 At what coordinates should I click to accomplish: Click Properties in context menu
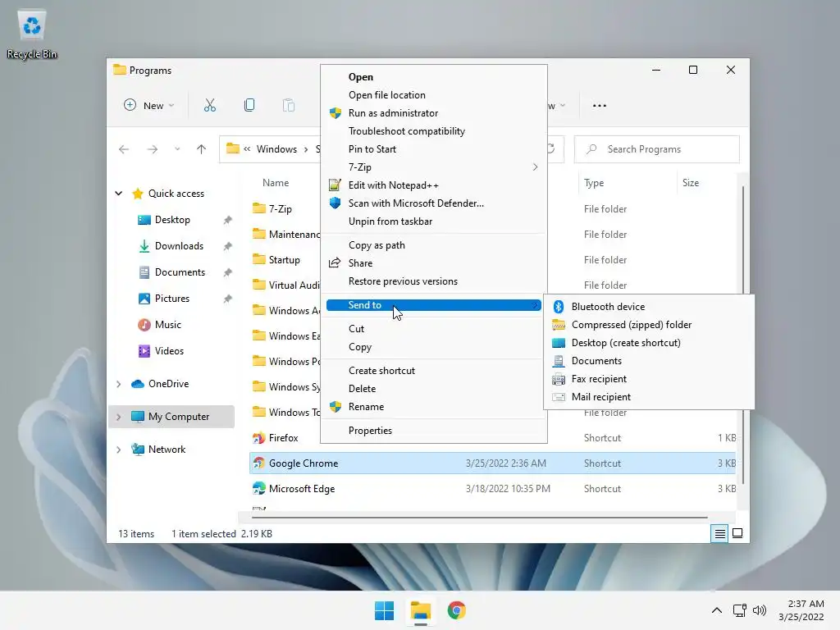coord(433,431)
